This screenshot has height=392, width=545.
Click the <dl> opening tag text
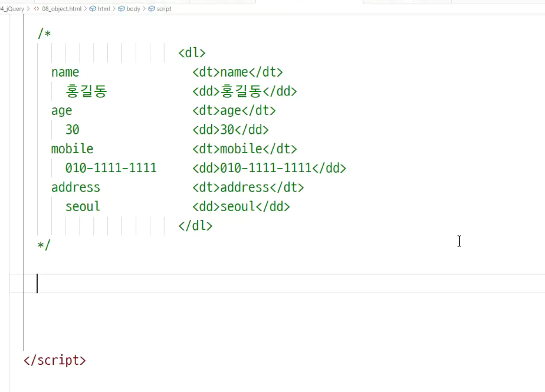[x=192, y=53]
